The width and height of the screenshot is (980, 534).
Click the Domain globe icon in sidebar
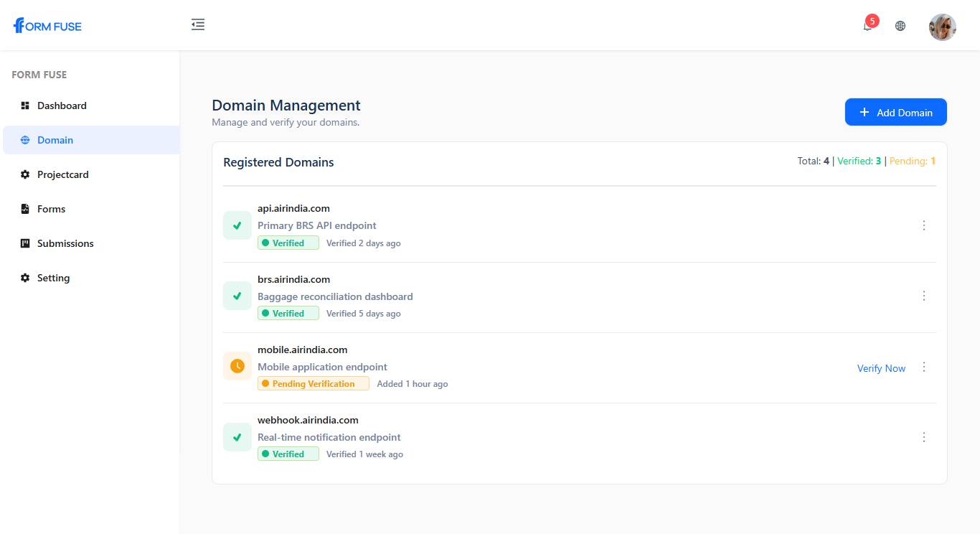click(24, 140)
